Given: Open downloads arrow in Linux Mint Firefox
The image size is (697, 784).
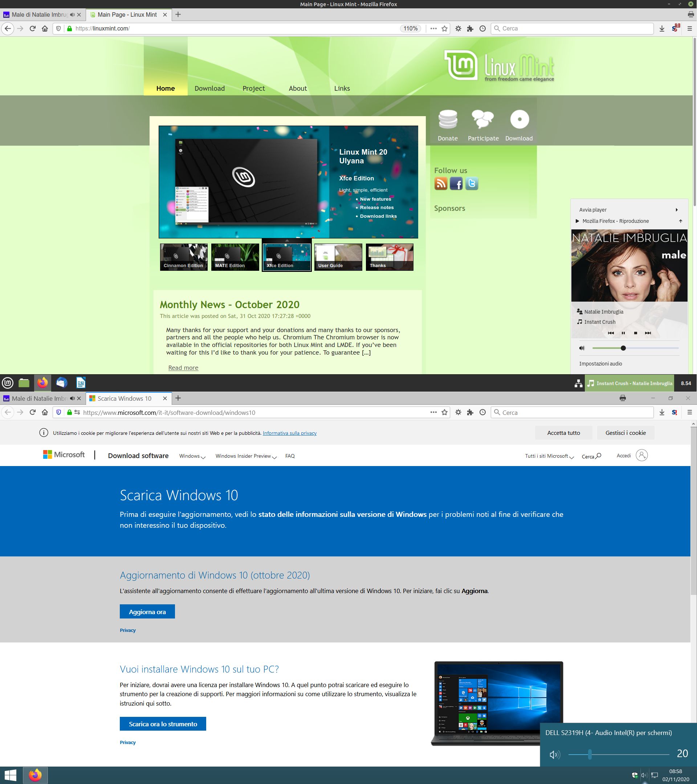Looking at the screenshot, I should (662, 28).
